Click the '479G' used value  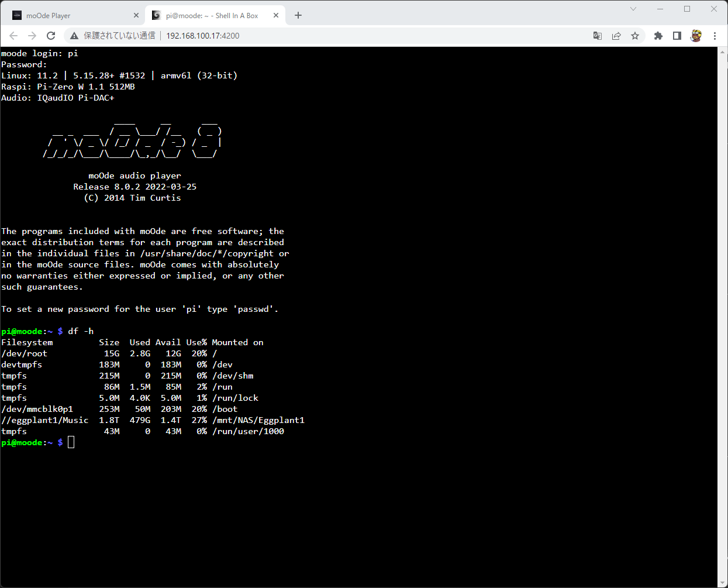click(x=140, y=420)
